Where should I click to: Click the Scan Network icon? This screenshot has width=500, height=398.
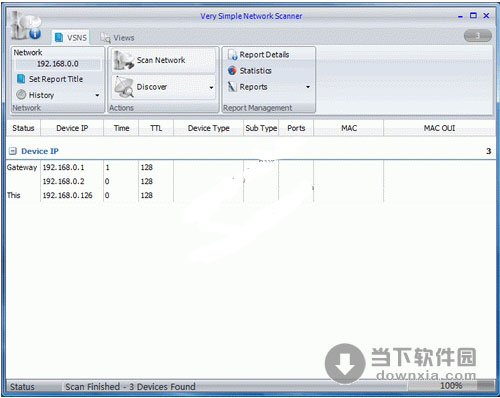(124, 60)
